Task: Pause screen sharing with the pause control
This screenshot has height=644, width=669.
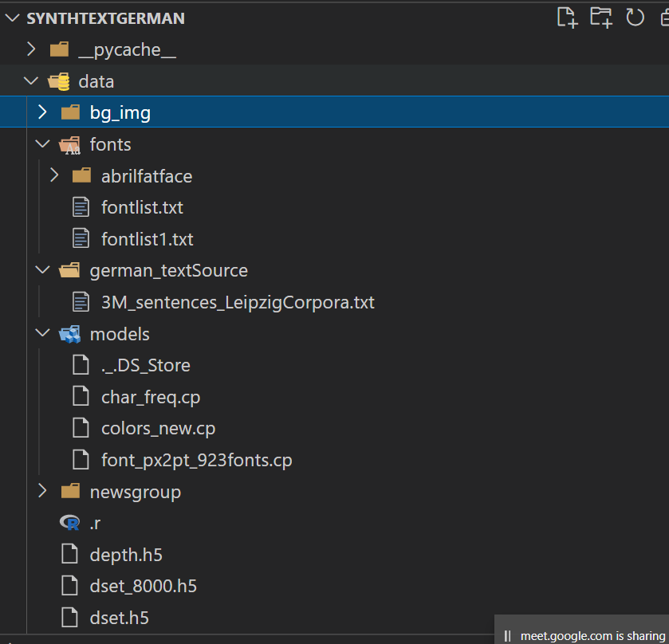Action: click(508, 635)
